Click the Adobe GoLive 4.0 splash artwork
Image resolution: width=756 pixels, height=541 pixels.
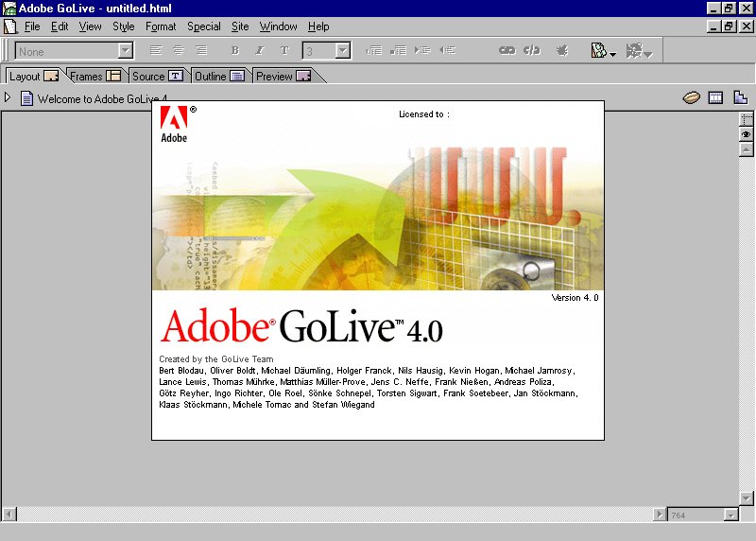pos(378,218)
